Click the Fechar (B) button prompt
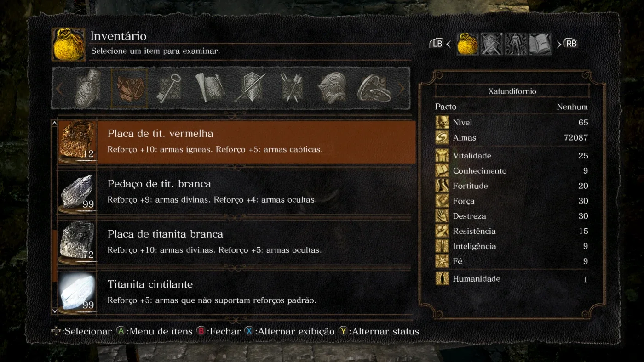 point(219,331)
